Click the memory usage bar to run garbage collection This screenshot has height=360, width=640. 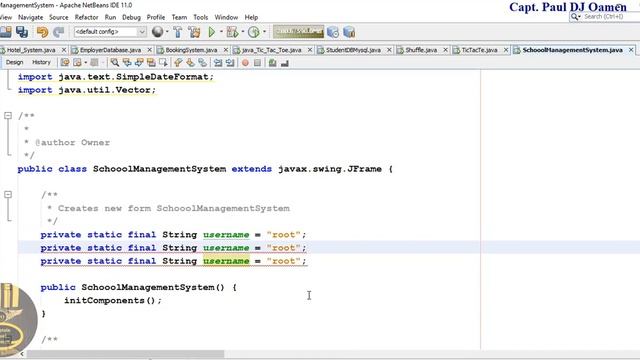(298, 32)
